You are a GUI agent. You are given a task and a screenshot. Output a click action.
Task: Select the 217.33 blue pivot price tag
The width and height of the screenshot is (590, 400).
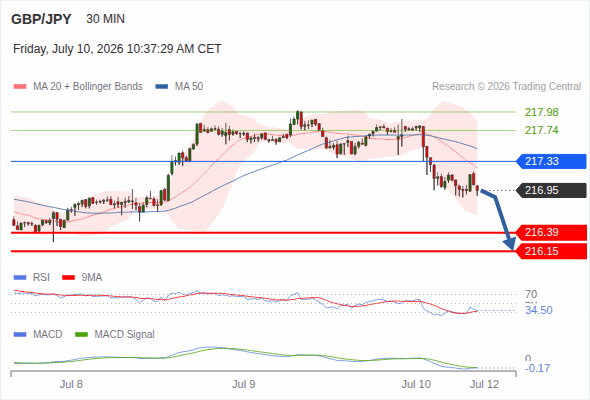point(551,161)
